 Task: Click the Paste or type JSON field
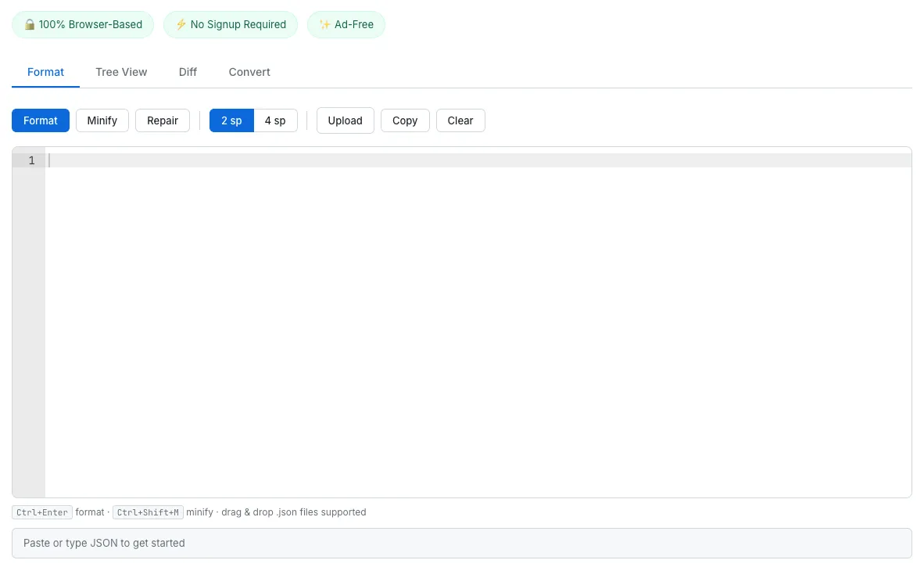(x=461, y=543)
